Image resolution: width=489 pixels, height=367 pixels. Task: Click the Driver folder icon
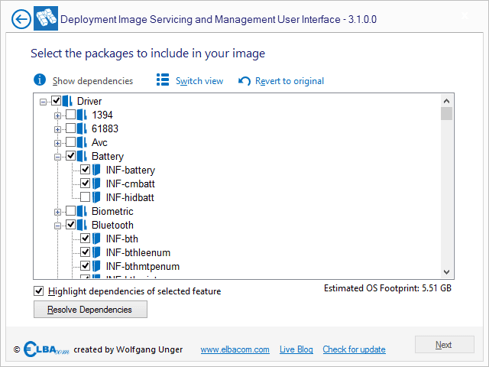[68, 101]
